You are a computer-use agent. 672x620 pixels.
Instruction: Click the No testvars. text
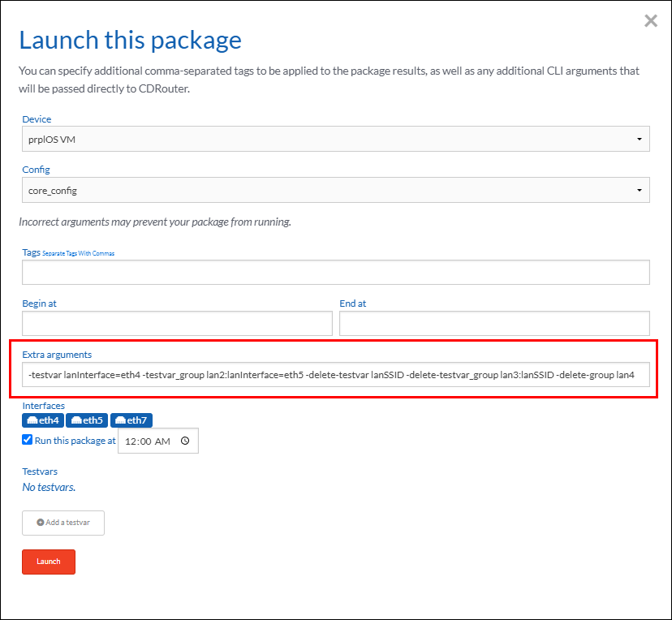[49, 487]
